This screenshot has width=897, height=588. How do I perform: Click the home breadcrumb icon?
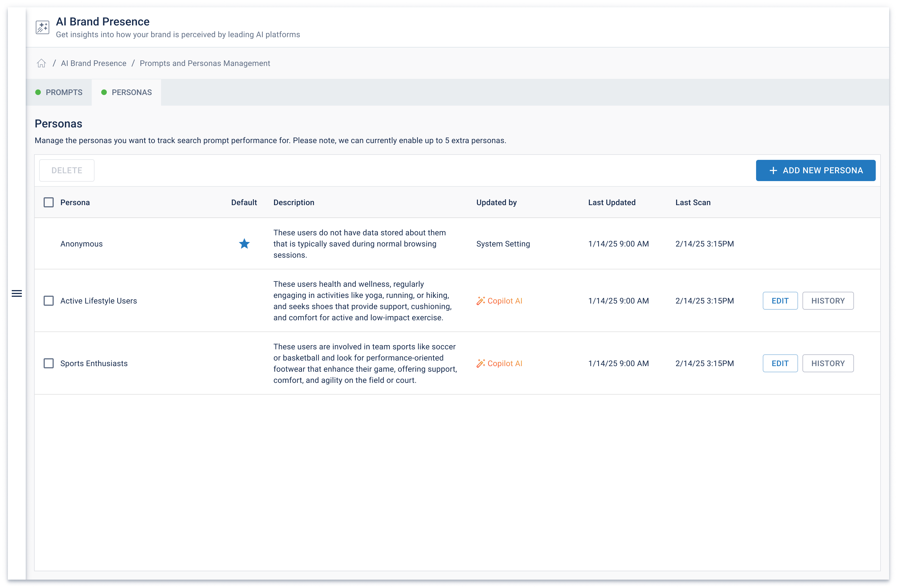(41, 63)
